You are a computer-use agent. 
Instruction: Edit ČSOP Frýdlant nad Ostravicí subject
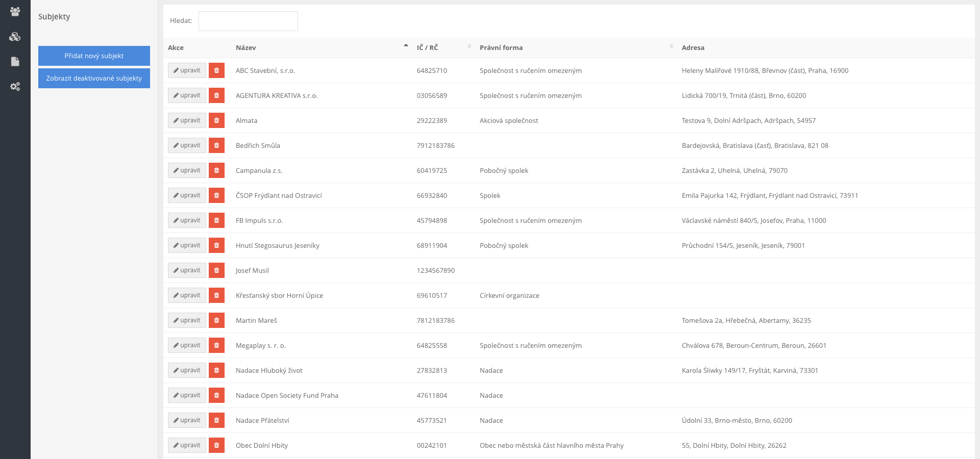(x=187, y=195)
